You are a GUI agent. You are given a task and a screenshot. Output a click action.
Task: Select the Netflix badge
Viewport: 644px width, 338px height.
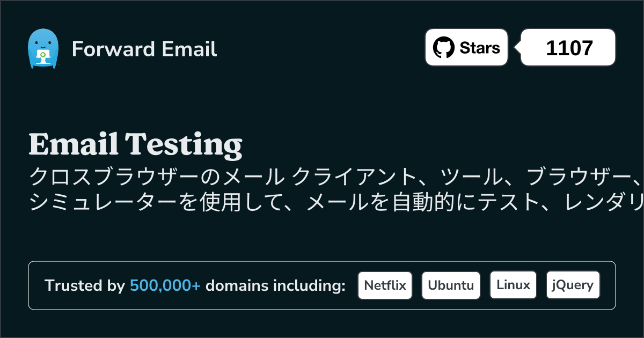(385, 285)
